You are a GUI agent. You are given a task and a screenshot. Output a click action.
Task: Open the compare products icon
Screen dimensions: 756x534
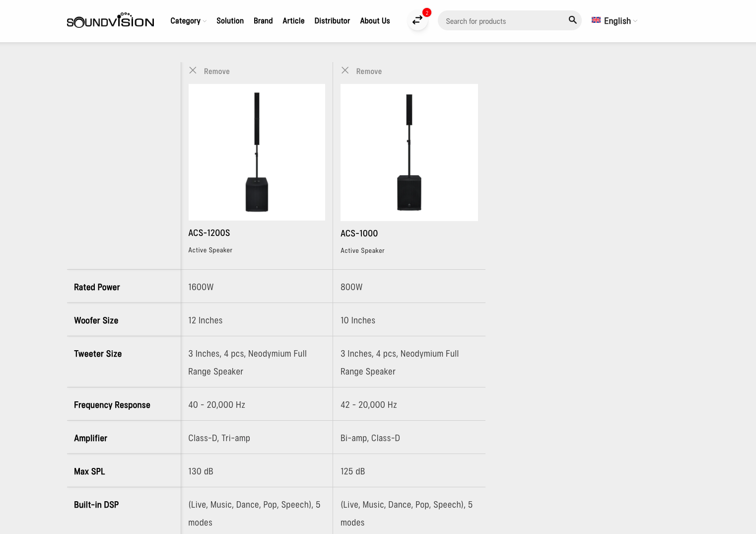coord(417,20)
